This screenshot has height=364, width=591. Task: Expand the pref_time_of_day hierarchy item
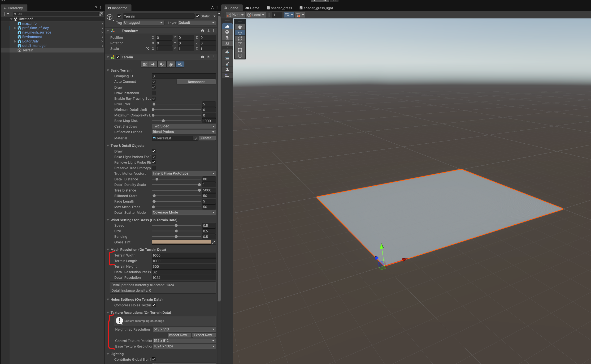tap(15, 28)
